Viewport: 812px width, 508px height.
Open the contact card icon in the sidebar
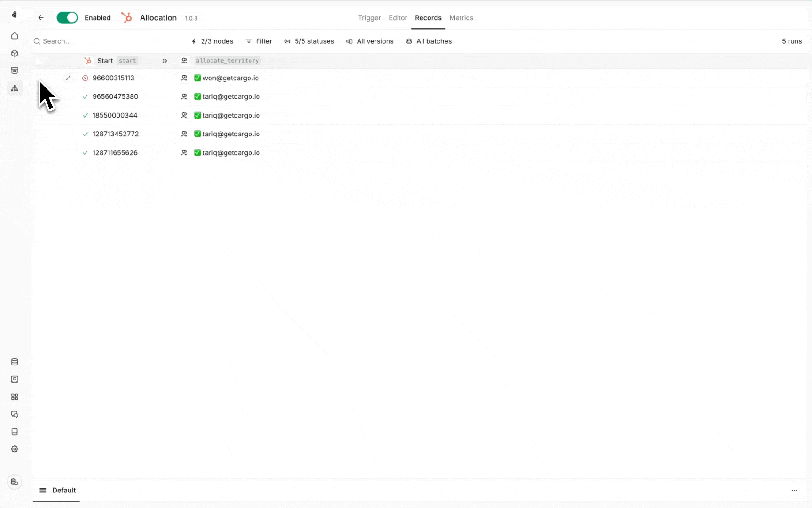(15, 379)
